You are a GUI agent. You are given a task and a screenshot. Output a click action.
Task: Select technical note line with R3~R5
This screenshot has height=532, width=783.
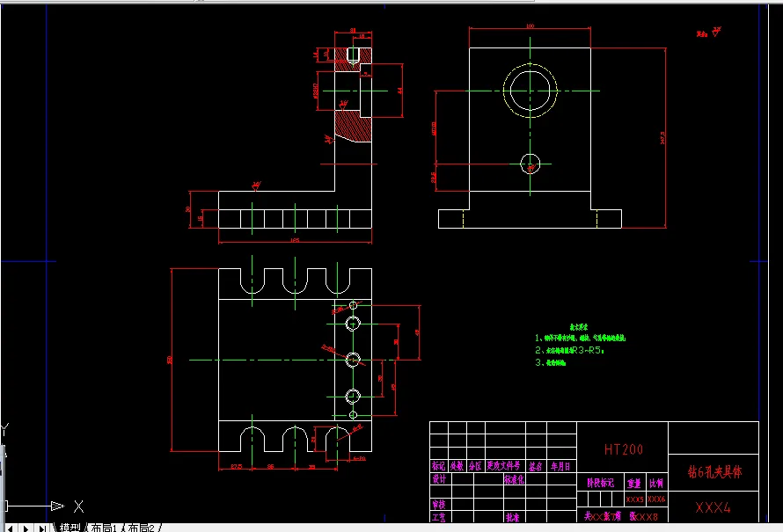tap(569, 350)
